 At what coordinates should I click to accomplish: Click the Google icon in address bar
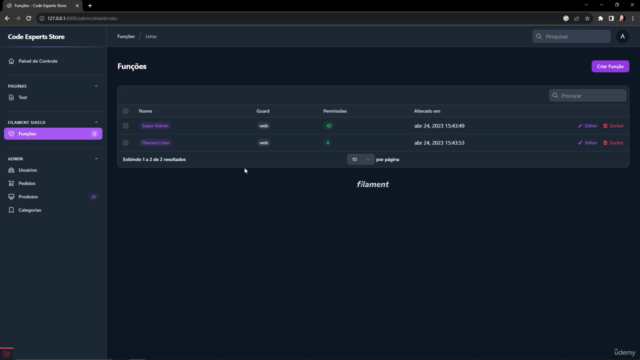click(x=566, y=18)
